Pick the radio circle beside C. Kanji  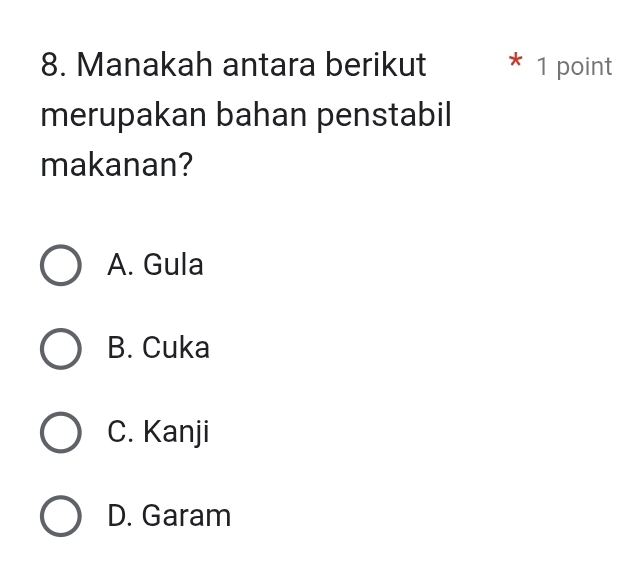click(61, 433)
